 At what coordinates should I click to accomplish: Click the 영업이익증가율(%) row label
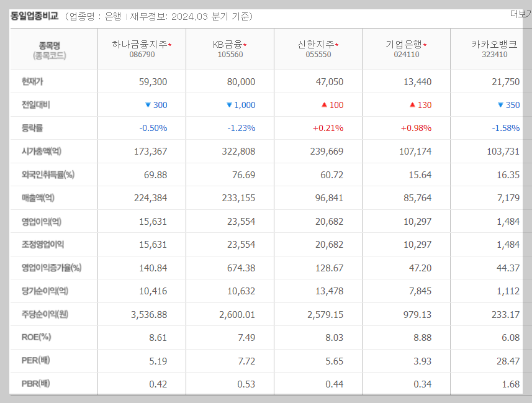pos(52,268)
